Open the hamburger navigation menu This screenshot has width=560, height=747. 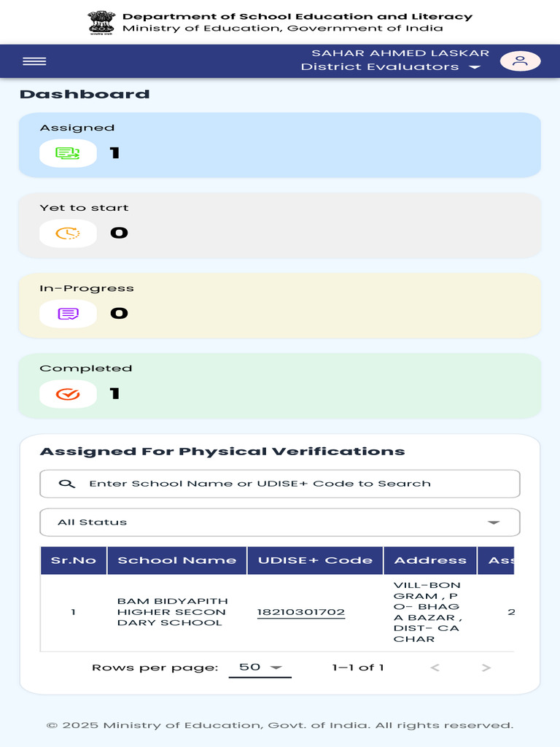[34, 61]
